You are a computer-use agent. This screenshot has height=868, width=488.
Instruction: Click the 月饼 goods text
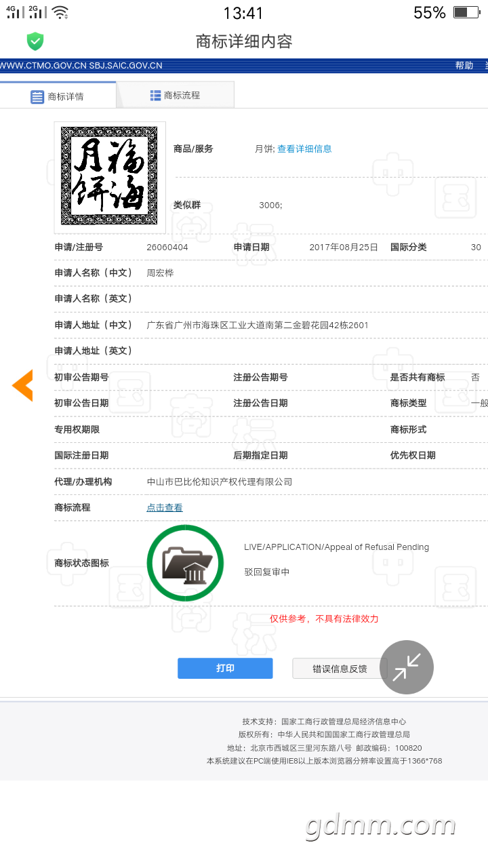tap(264, 149)
